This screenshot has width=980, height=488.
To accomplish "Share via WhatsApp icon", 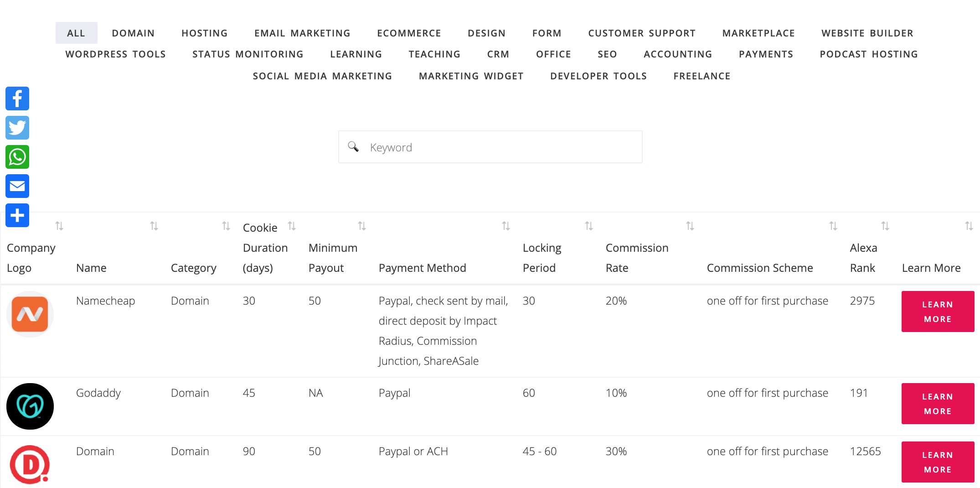I will point(17,157).
